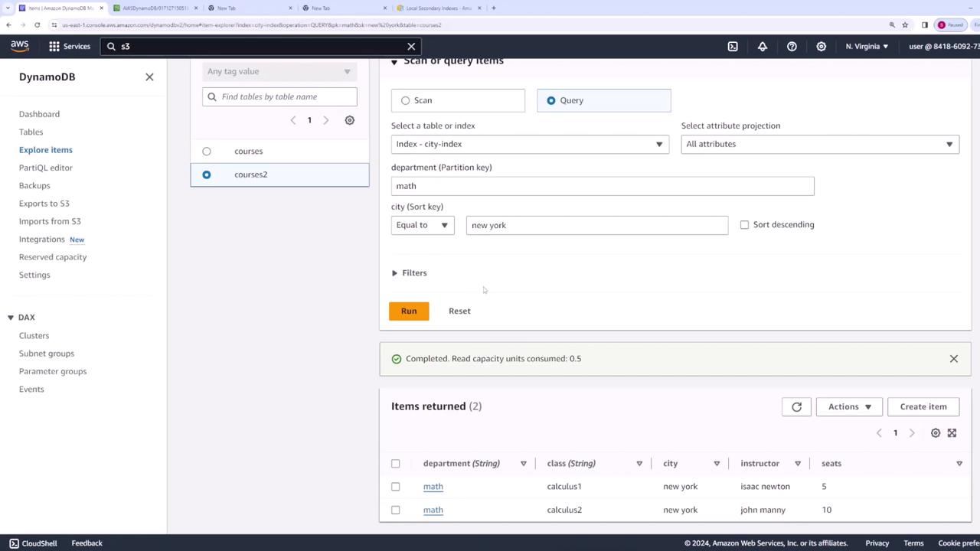Image resolution: width=980 pixels, height=551 pixels.
Task: Click the Find tables by table name field
Action: 279,96
